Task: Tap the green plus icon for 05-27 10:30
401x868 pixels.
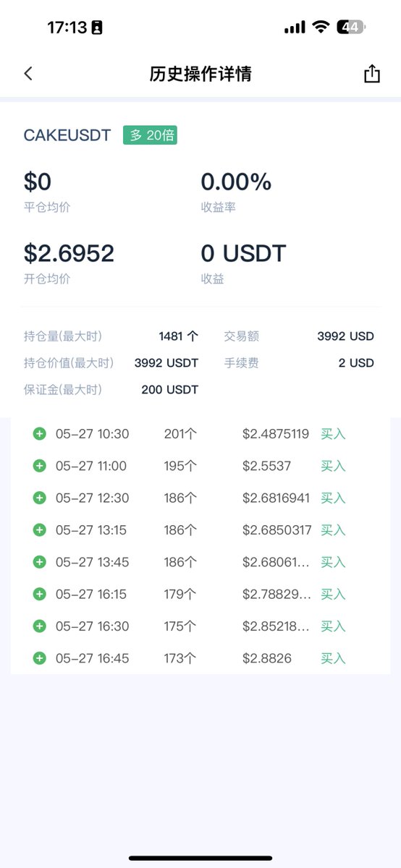Action: (40, 434)
